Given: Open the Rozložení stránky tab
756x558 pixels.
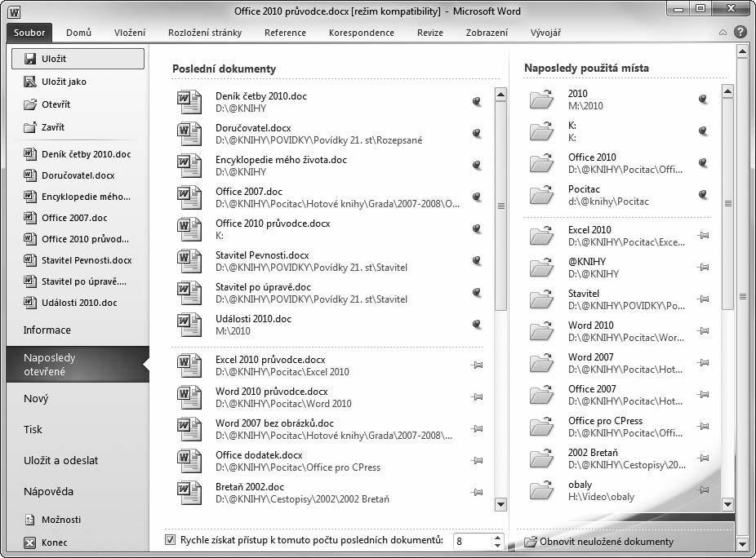Looking at the screenshot, I should click(205, 33).
